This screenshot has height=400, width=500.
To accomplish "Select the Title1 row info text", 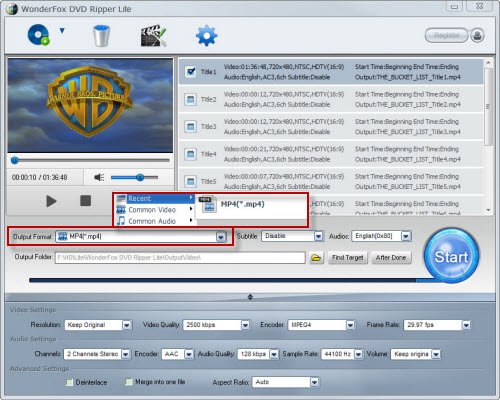I will tap(284, 72).
